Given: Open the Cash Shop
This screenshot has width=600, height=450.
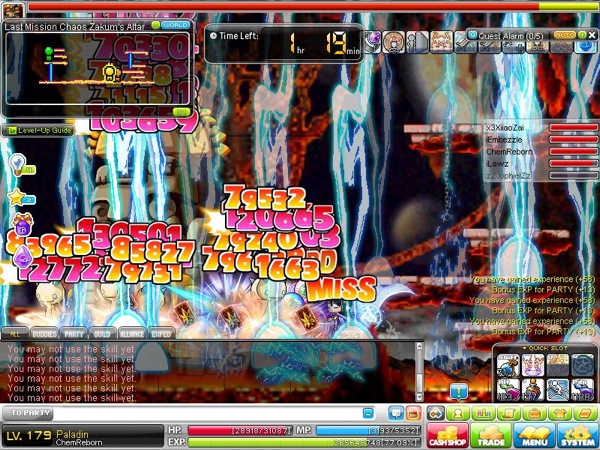Looking at the screenshot, I should point(447,435).
